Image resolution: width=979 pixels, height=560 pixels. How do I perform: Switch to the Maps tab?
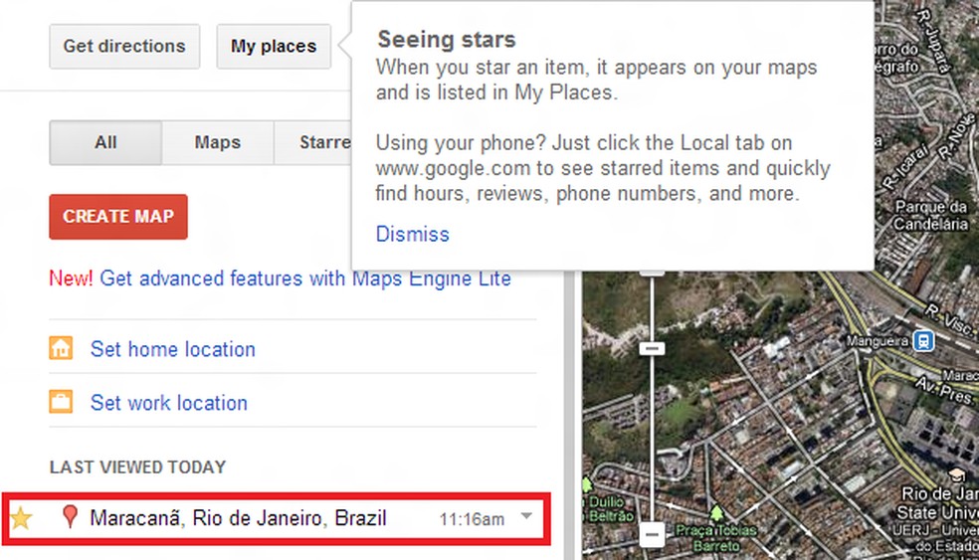point(217,142)
